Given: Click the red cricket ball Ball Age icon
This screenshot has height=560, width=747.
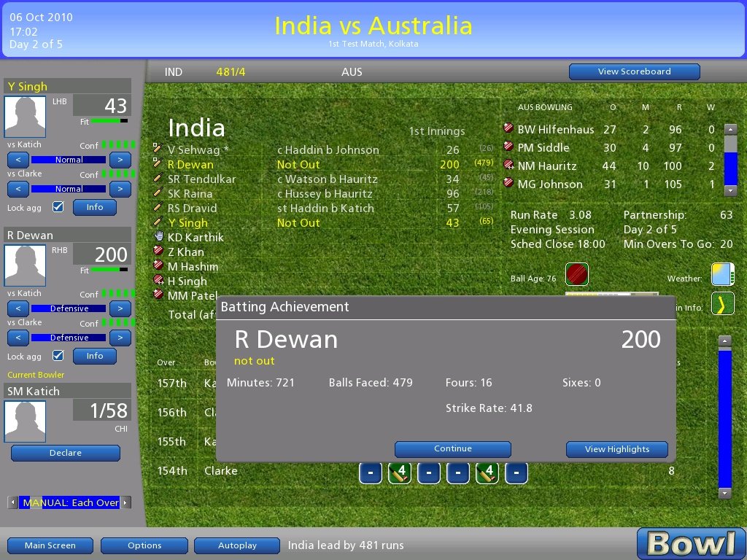Looking at the screenshot, I should (x=576, y=274).
